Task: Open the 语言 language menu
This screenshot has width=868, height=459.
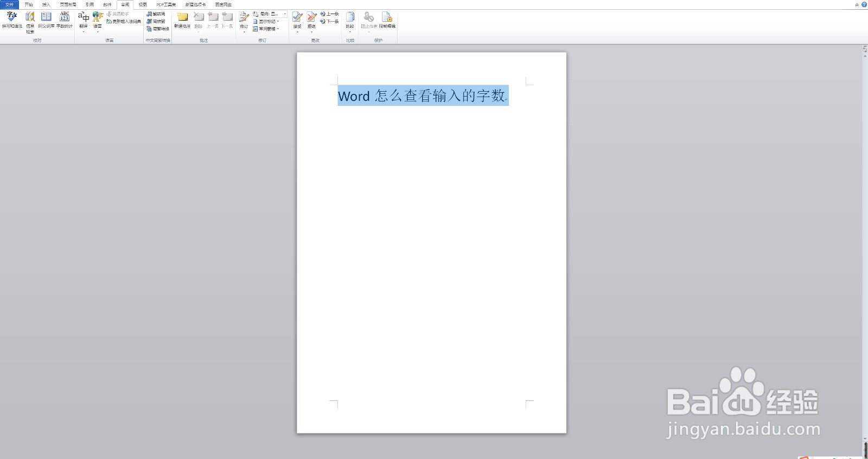Action: pos(98,22)
